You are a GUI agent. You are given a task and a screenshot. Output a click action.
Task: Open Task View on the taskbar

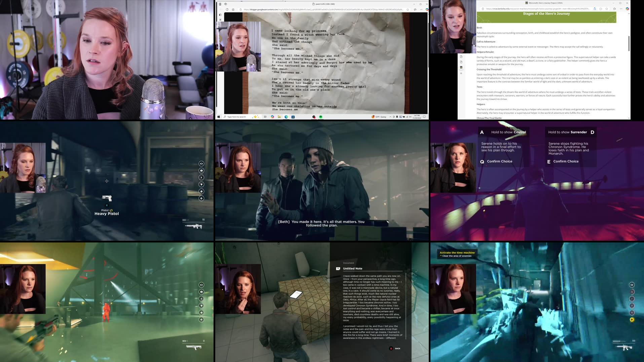(x=265, y=117)
